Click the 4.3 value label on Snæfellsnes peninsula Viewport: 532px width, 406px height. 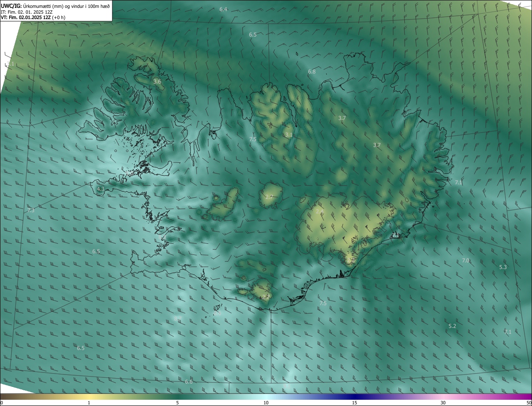tap(100, 189)
